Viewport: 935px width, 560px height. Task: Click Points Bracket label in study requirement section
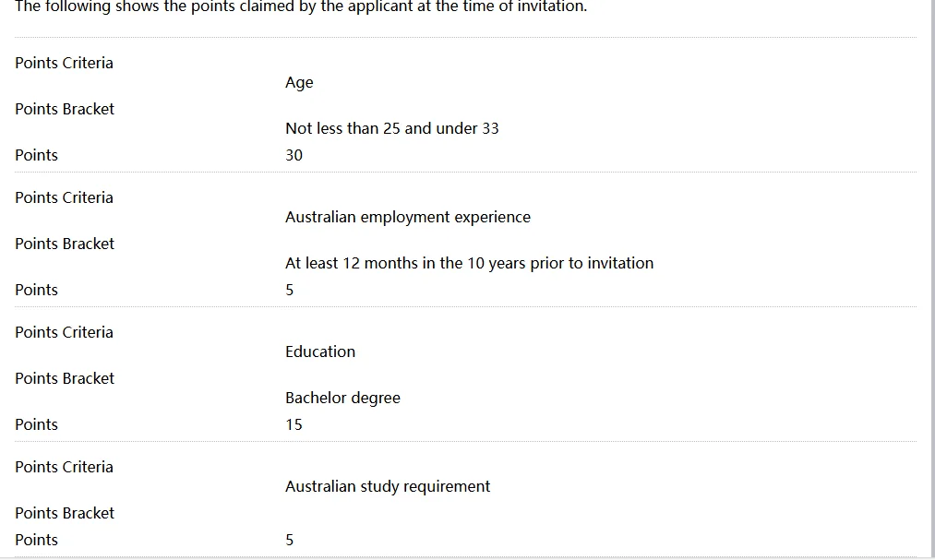pos(65,513)
